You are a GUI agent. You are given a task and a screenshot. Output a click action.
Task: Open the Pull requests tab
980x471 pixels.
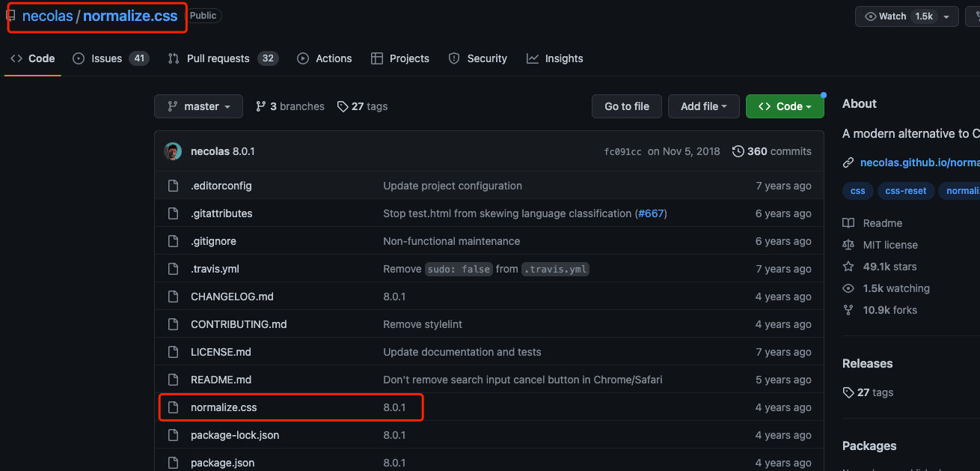pos(218,58)
